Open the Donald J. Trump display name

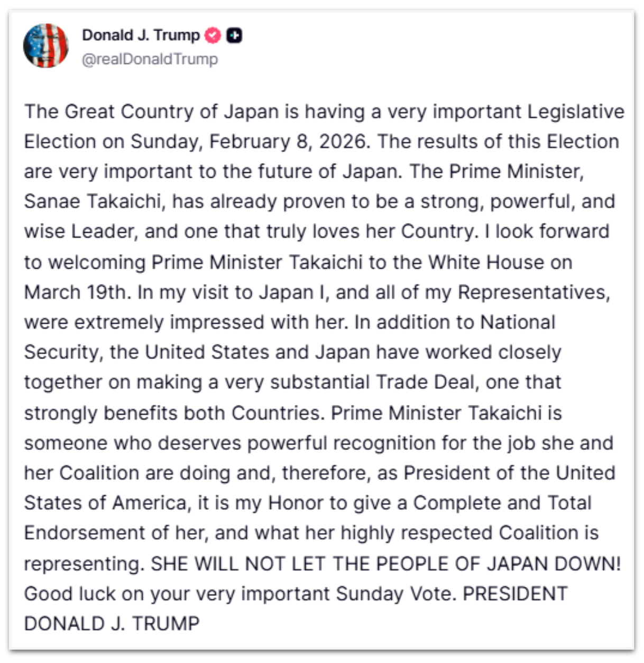tap(141, 35)
